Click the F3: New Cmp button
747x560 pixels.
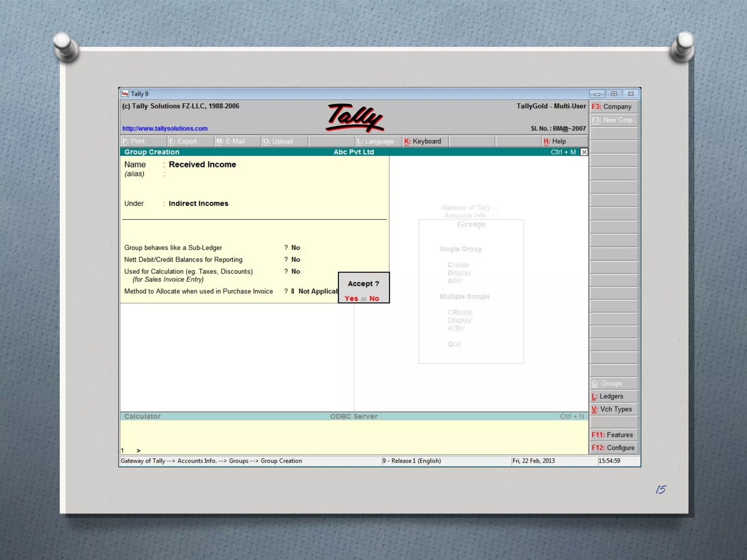(x=614, y=120)
